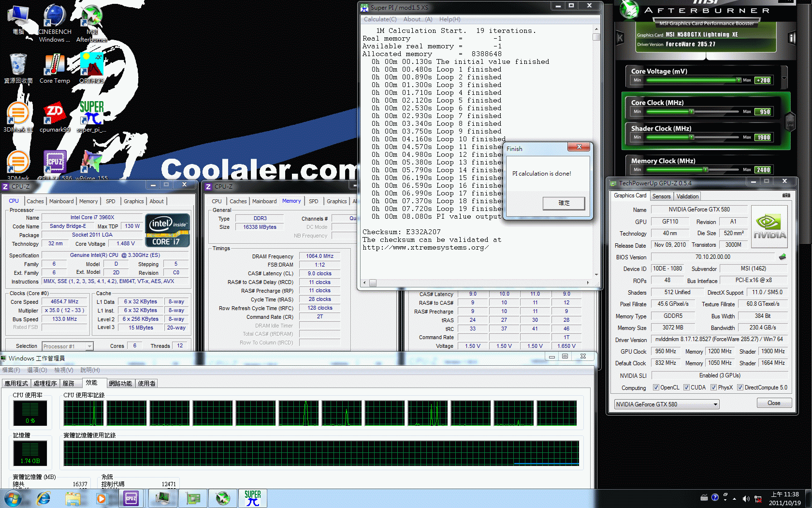812x508 pixels.
Task: Open Mainboard tab in left CPU-Z window
Action: 61,201
